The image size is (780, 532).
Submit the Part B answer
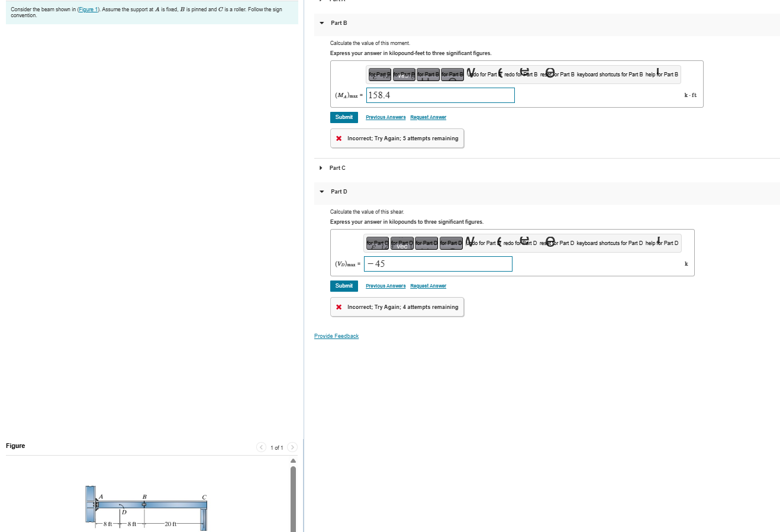(344, 117)
